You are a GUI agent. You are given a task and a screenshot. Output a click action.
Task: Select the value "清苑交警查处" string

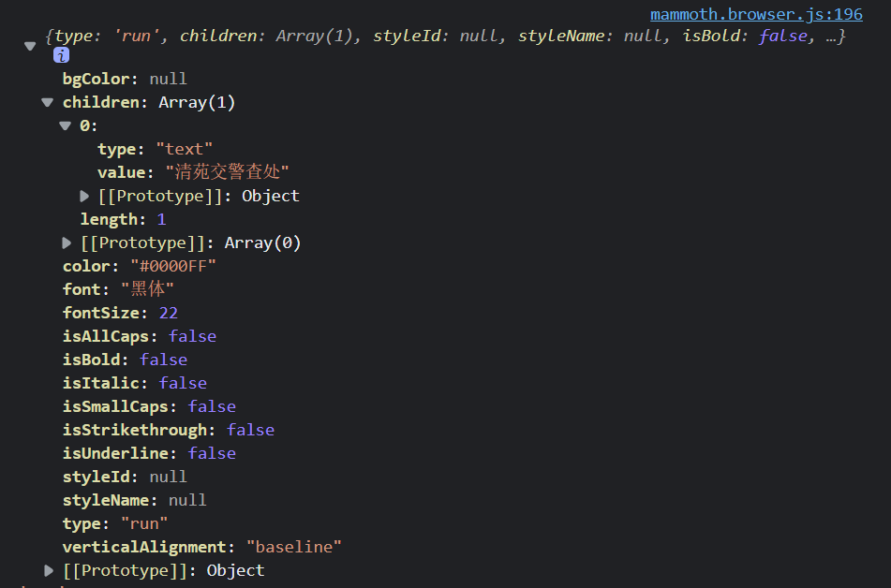[228, 172]
